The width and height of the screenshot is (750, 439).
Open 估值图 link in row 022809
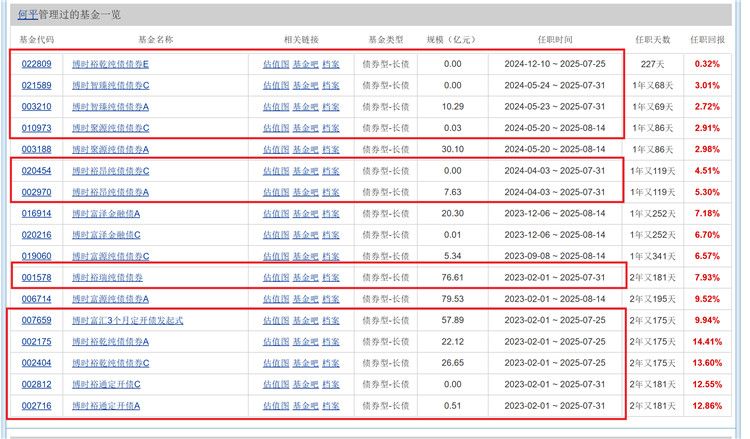click(x=276, y=64)
